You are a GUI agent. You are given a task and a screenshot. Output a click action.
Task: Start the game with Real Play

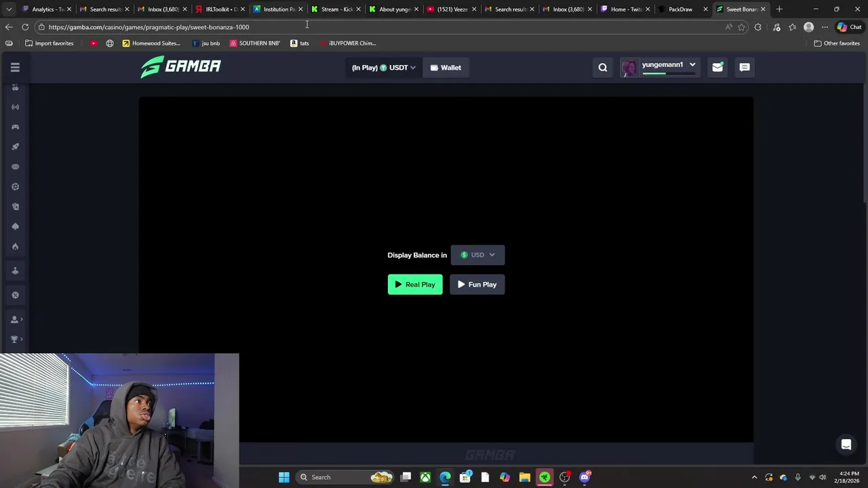point(415,285)
